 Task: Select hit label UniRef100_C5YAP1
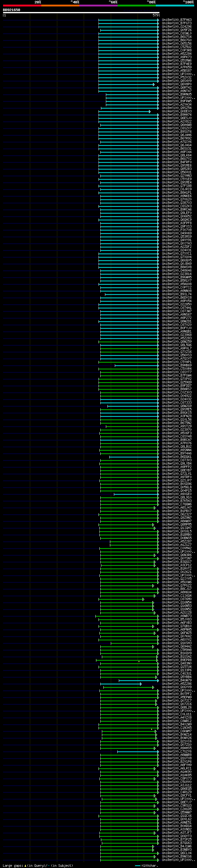pyautogui.click(x=177, y=362)
